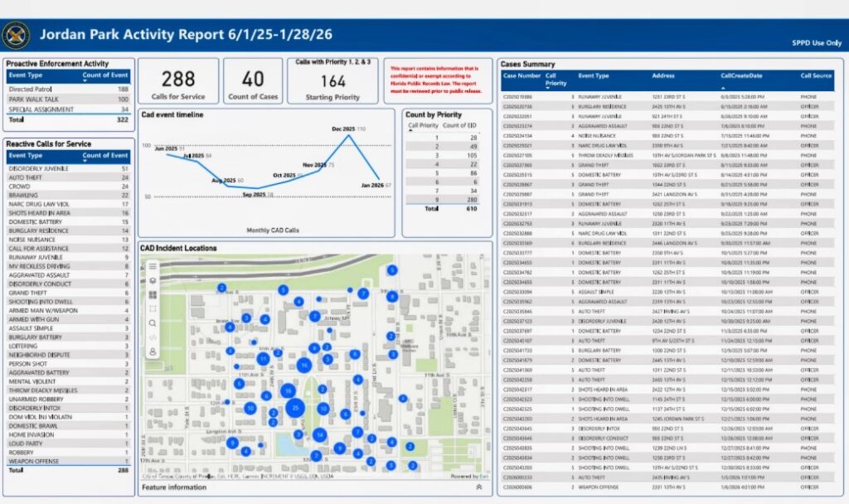This screenshot has width=849, height=504.
Task: Sort Reactive Calls by Count of Event
Action: [104, 156]
